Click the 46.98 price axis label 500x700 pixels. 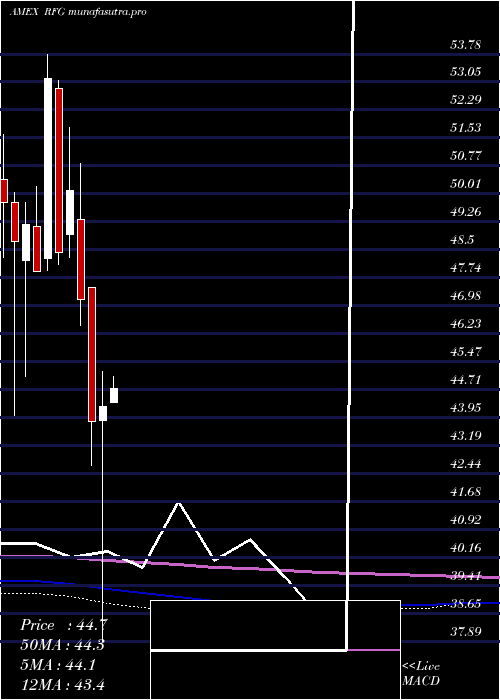click(466, 296)
